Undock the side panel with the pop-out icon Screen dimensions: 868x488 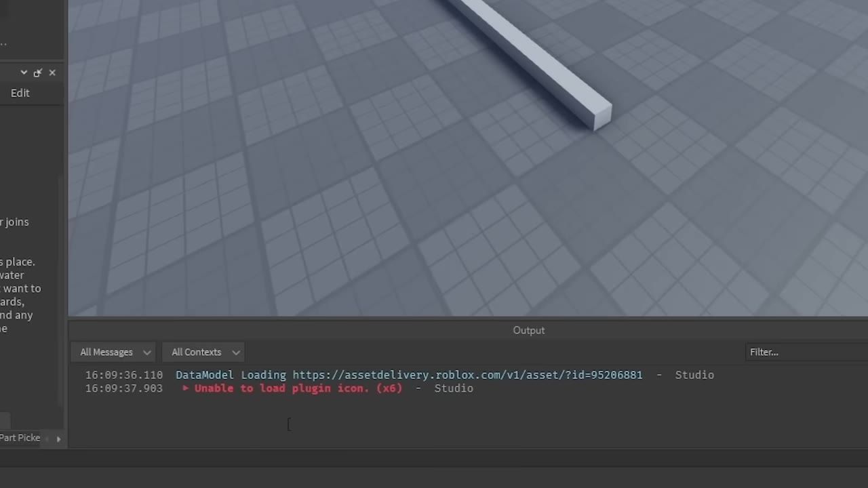click(38, 73)
